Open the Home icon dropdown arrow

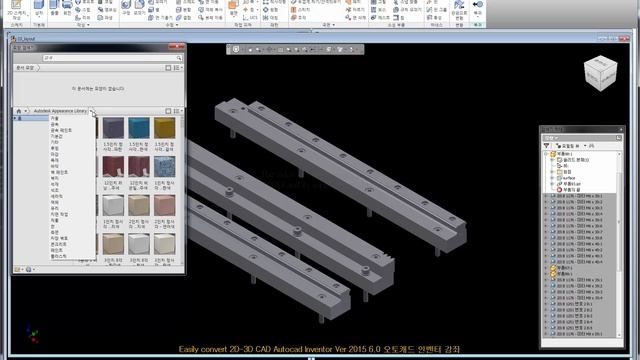pos(26,111)
